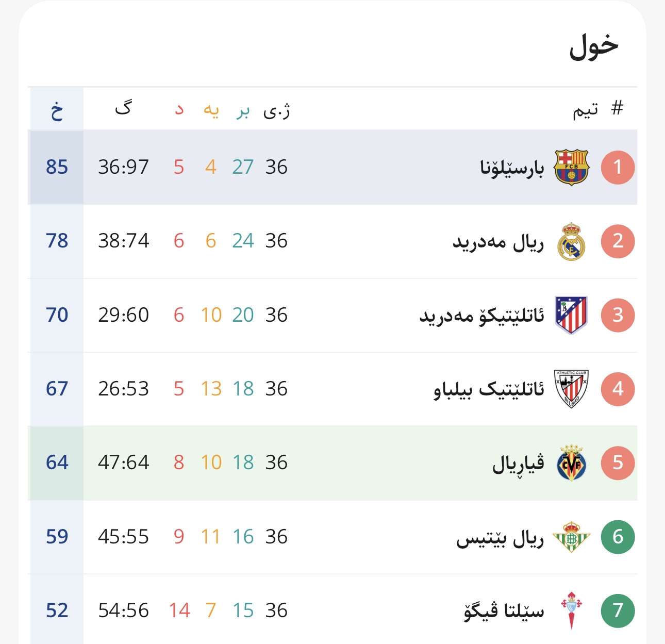Image resolution: width=665 pixels, height=644 pixels.
Task: Click the green rank 6 badge
Action: click(x=618, y=537)
